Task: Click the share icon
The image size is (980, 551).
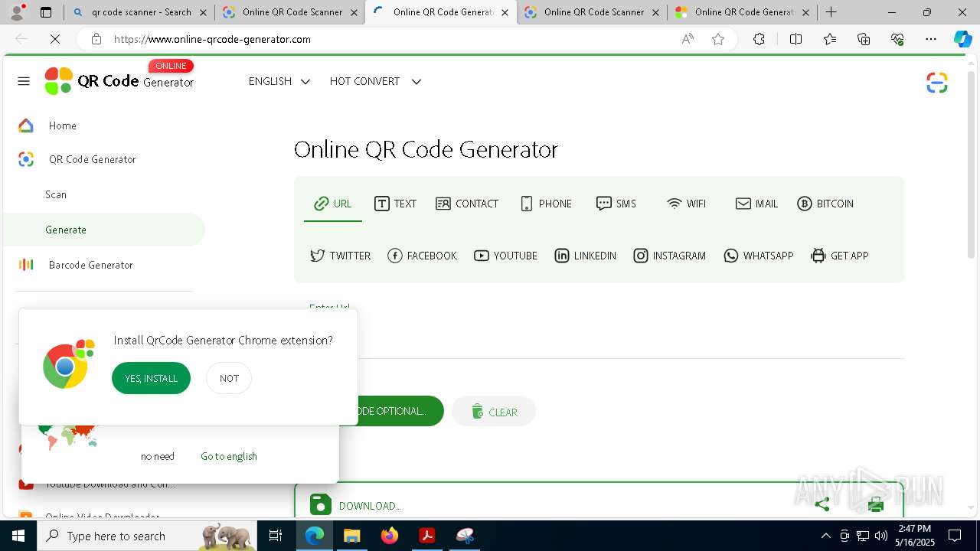Action: [x=822, y=504]
